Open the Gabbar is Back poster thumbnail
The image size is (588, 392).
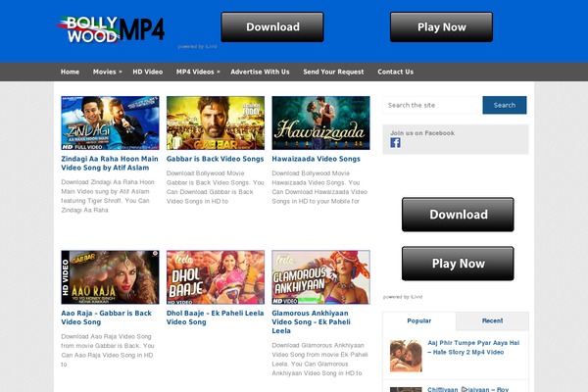pos(216,123)
